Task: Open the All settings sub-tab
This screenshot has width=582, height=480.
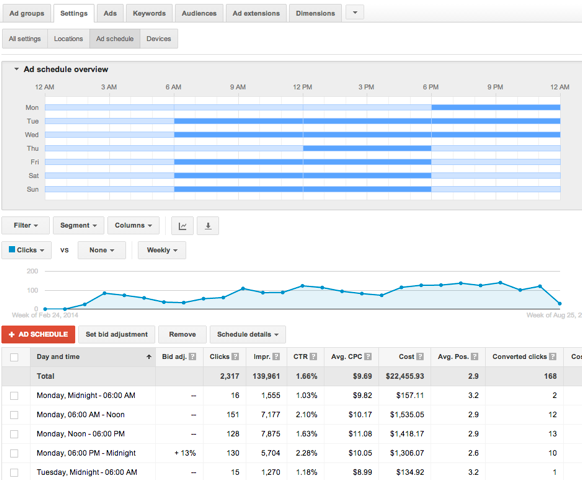Action: tap(24, 39)
